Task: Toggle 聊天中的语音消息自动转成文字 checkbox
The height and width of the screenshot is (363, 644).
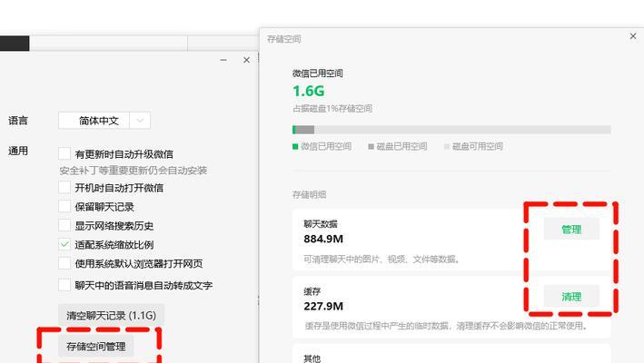Action: coord(64,285)
